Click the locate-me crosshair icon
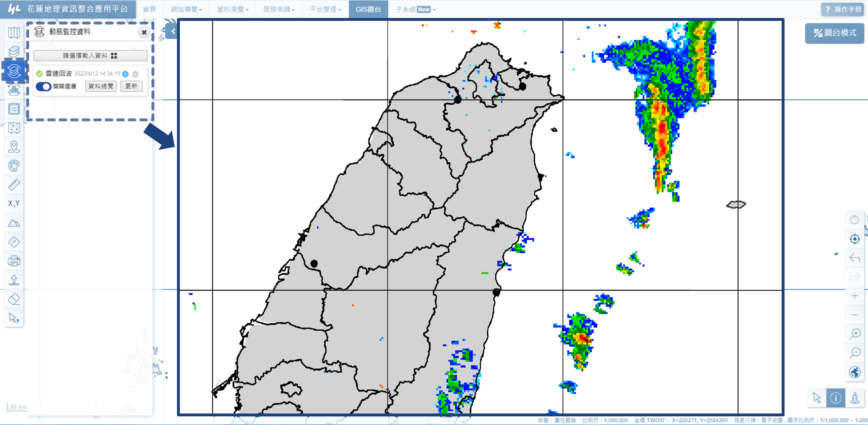 [x=854, y=239]
